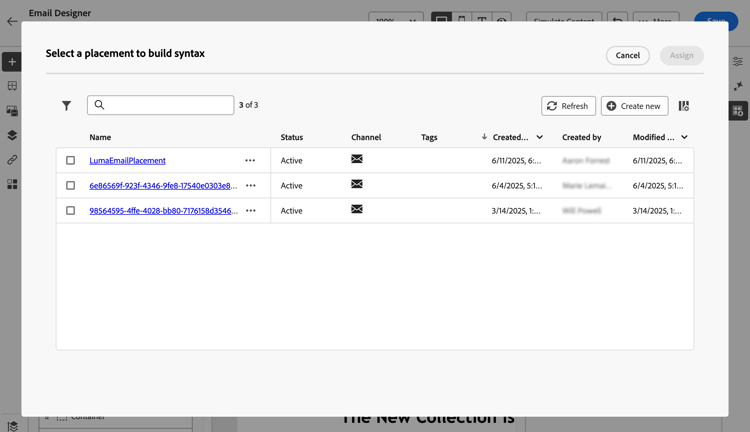The image size is (750, 432).
Task: Click the 6/4/2025 modified date cell
Action: [x=658, y=186]
